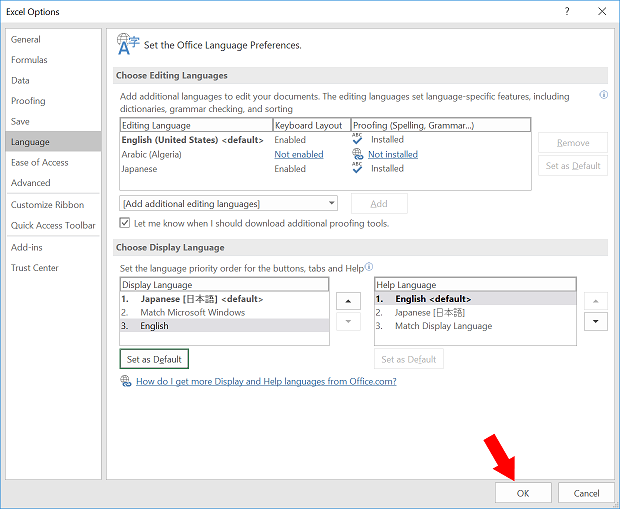Click the Editing Language column header
The height and width of the screenshot is (509, 620).
tap(197, 125)
